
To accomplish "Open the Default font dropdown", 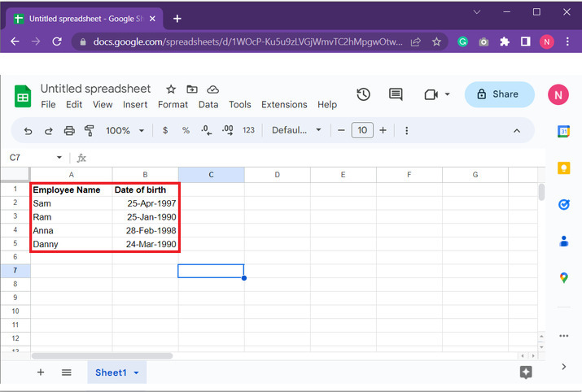I will point(296,130).
